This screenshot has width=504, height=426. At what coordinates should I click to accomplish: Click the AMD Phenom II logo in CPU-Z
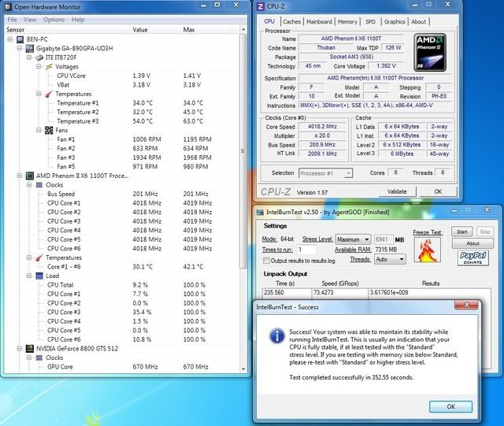tap(430, 52)
